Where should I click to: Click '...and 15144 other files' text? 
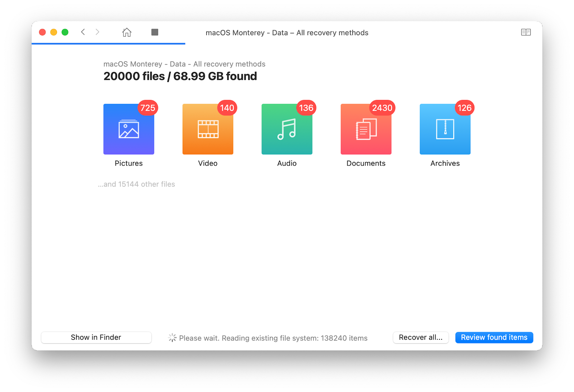(x=136, y=184)
